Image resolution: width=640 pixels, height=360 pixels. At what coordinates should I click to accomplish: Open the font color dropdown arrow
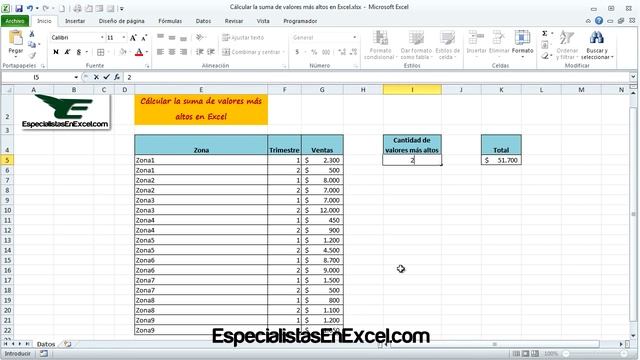pyautogui.click(x=147, y=52)
